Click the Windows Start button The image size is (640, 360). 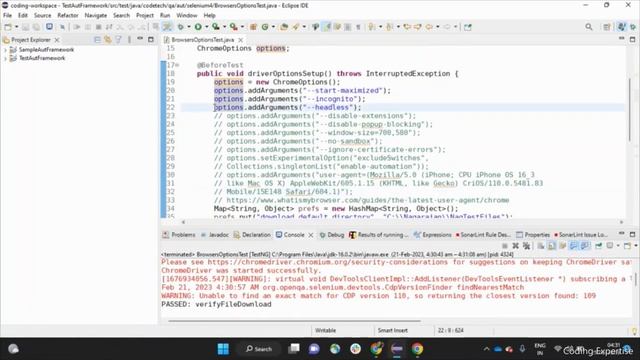[223, 349]
